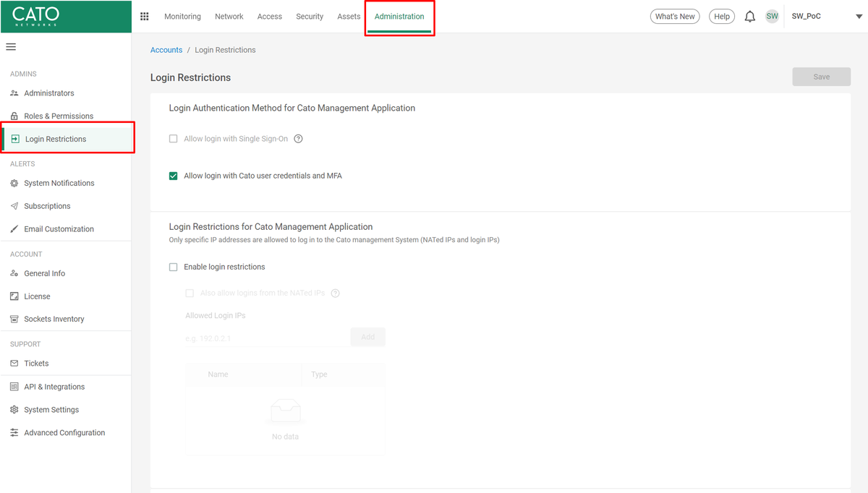868x493 pixels.
Task: Open System Notifications from sidebar
Action: tap(59, 184)
